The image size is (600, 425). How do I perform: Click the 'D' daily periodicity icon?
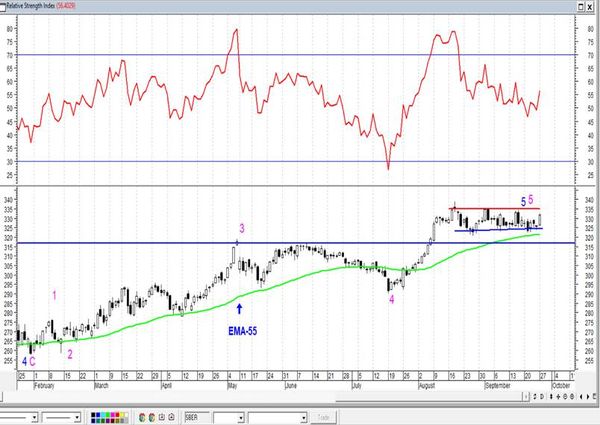coord(542,397)
